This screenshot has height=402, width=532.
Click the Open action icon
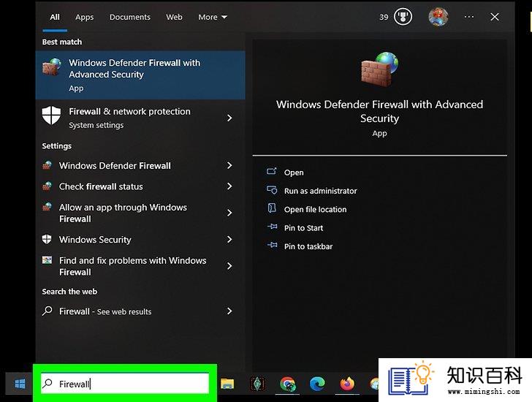[x=272, y=171]
